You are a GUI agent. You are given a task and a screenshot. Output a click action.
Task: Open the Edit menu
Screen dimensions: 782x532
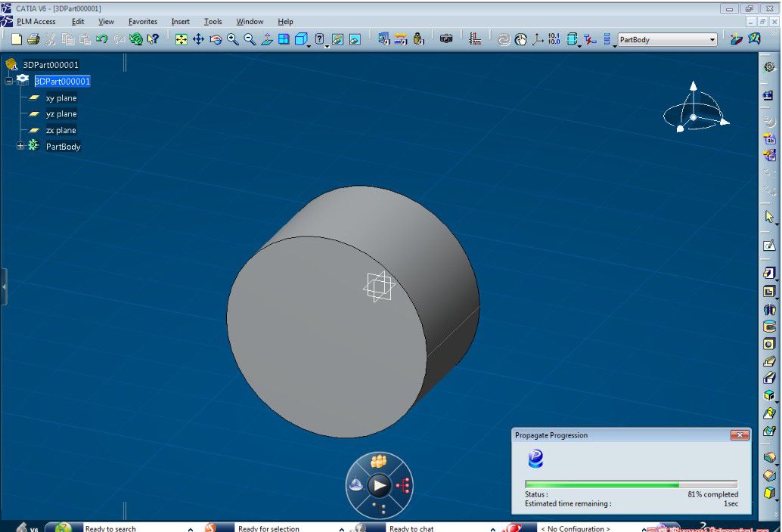point(78,21)
